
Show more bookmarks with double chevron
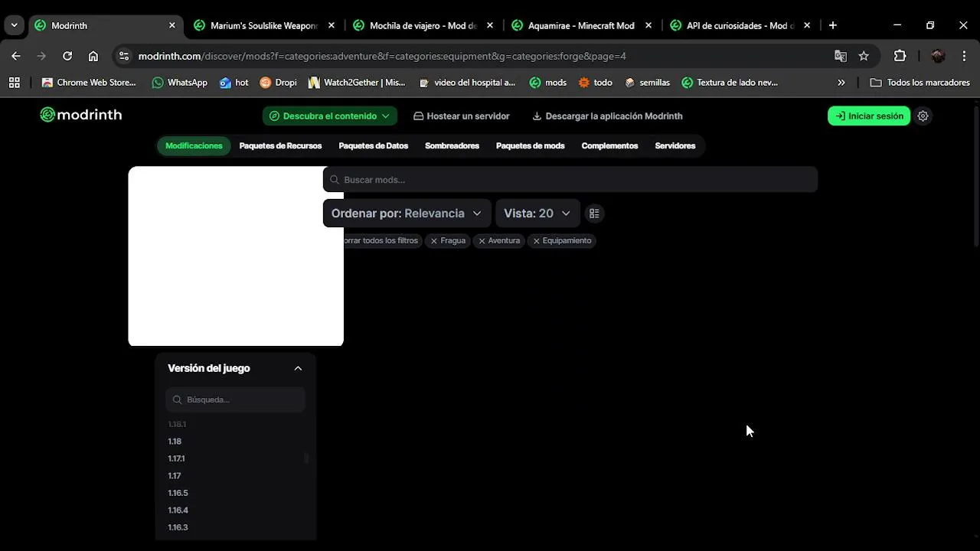pyautogui.click(x=841, y=82)
